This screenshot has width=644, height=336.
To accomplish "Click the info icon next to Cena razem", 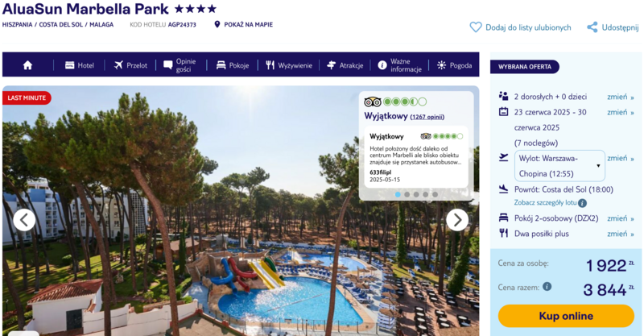I will click(547, 286).
